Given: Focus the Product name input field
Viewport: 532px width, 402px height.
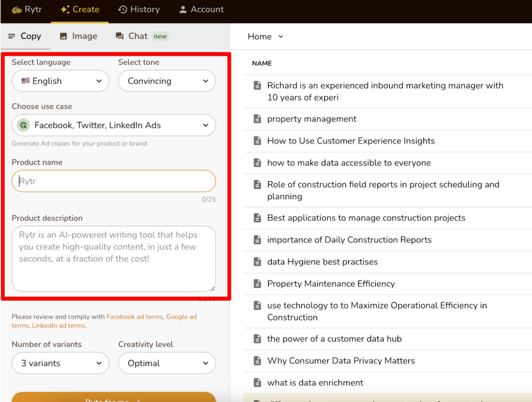Looking at the screenshot, I should coord(113,181).
